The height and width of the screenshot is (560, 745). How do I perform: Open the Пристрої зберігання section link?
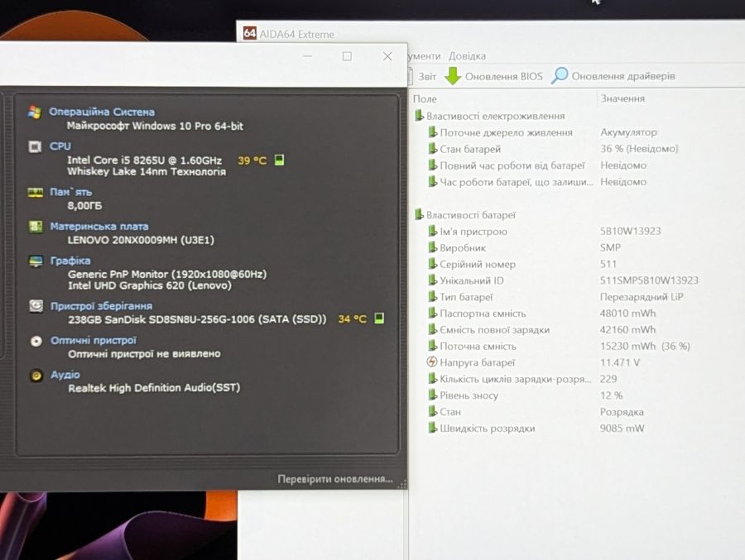[101, 306]
